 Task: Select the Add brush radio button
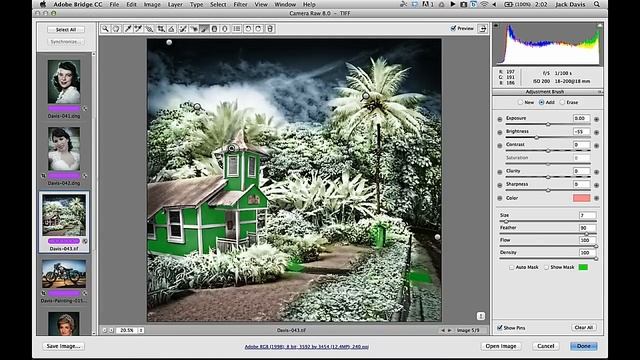click(x=542, y=102)
